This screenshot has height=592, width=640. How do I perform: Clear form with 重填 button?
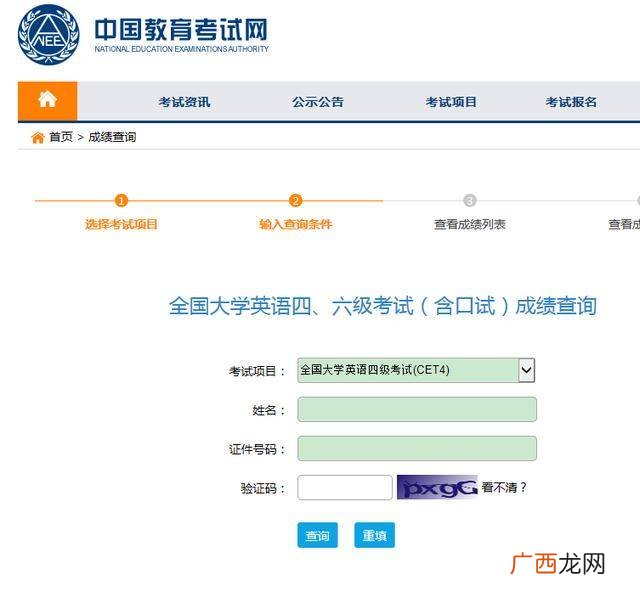(375, 535)
